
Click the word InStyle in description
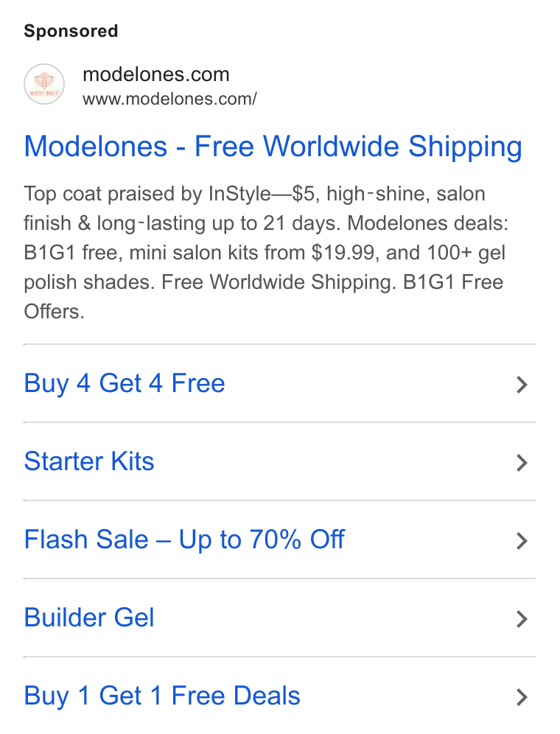tap(239, 195)
